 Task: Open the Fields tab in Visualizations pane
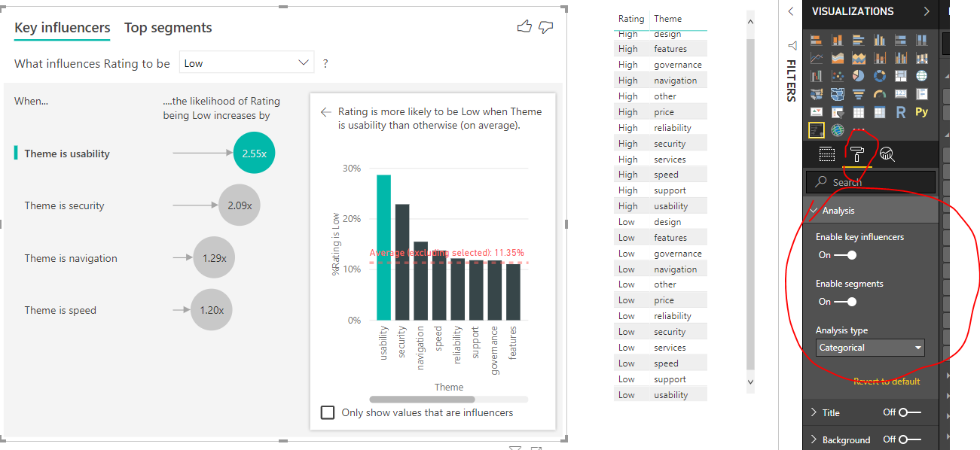(x=827, y=154)
